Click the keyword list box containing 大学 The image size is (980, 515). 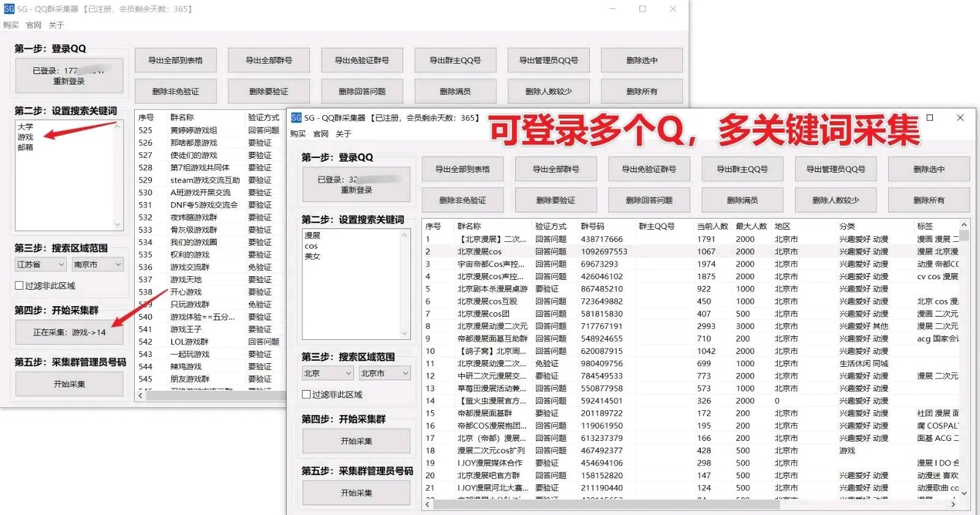coord(69,175)
